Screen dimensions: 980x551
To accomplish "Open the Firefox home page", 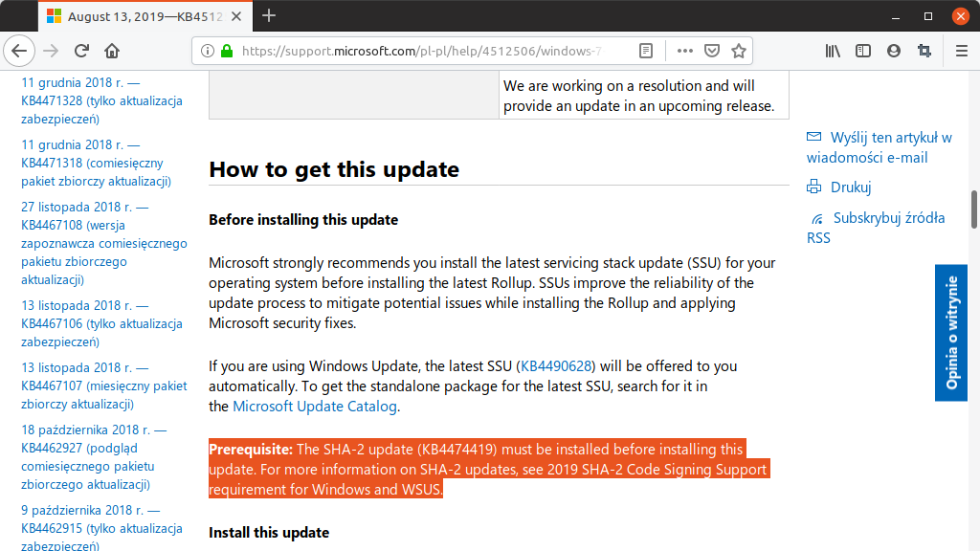I will 112,51.
